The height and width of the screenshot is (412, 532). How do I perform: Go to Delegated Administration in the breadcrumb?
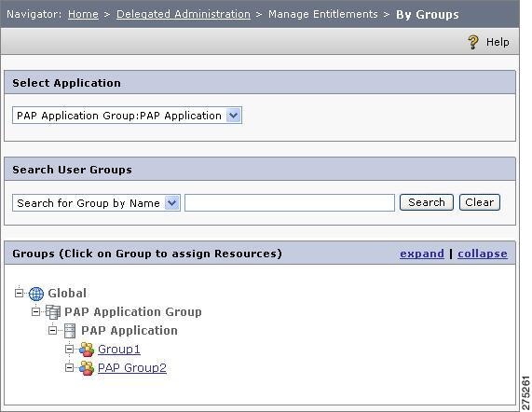tap(184, 14)
